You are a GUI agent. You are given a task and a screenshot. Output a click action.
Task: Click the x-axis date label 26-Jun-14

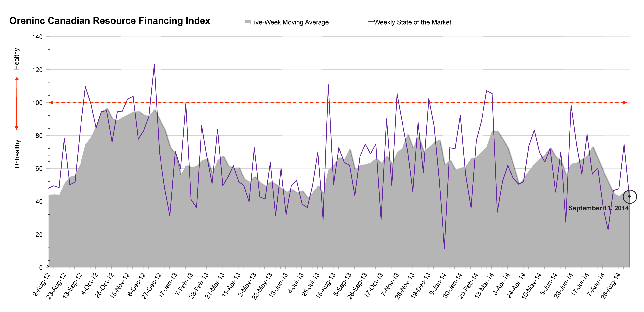(563, 286)
